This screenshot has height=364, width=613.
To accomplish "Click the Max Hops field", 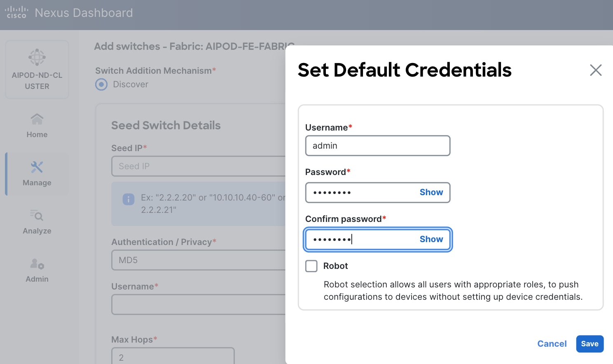I will [173, 357].
